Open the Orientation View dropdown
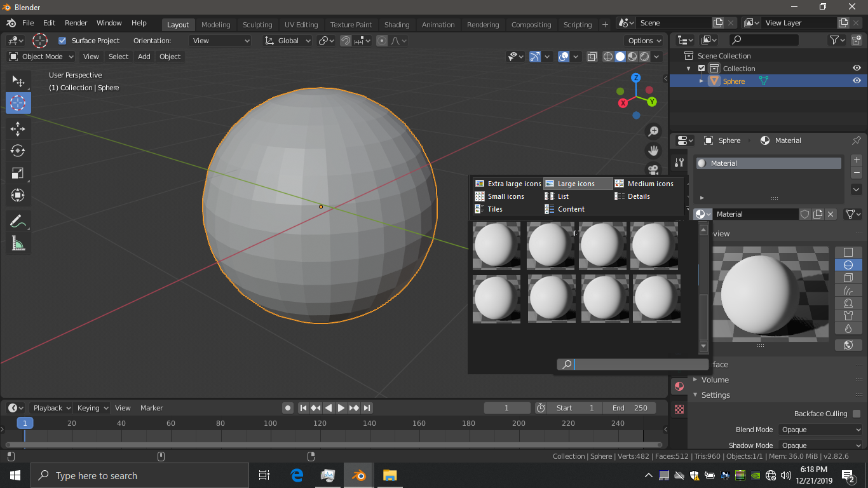Screen dimensions: 868x488 (220, 41)
